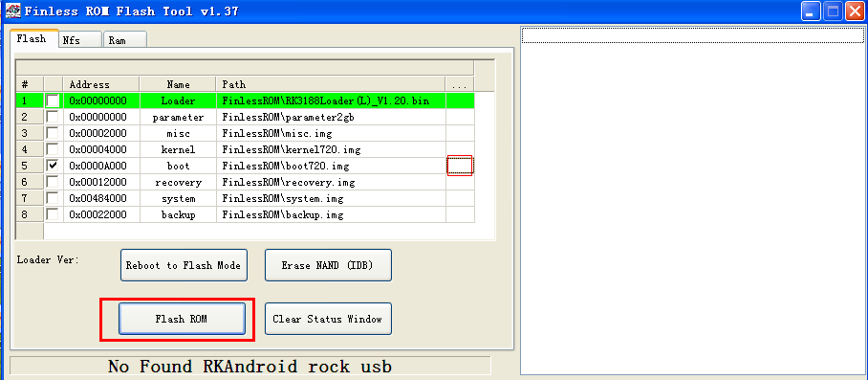Select the backup row name cell
The width and height of the screenshot is (868, 380).
point(178,215)
